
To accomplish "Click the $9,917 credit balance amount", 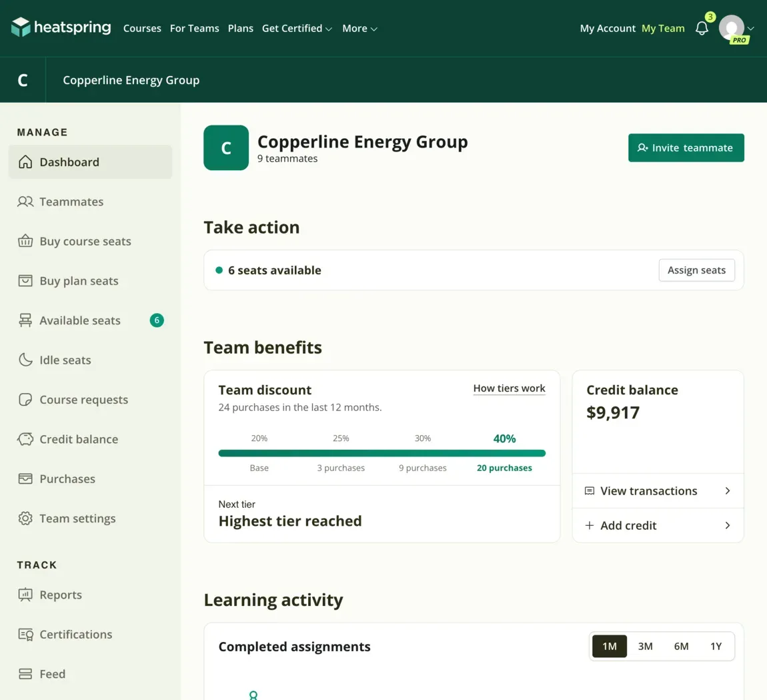I will (613, 412).
